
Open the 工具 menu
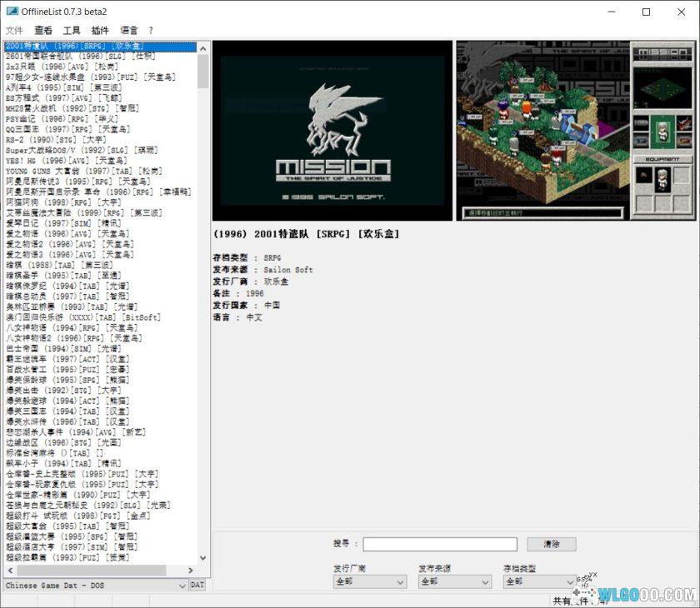(72, 30)
